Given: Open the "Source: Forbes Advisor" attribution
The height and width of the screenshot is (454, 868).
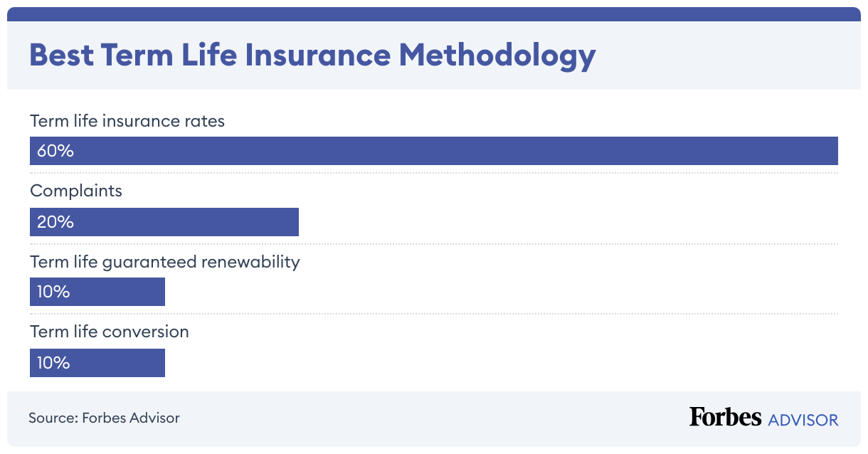Looking at the screenshot, I should point(104,418).
